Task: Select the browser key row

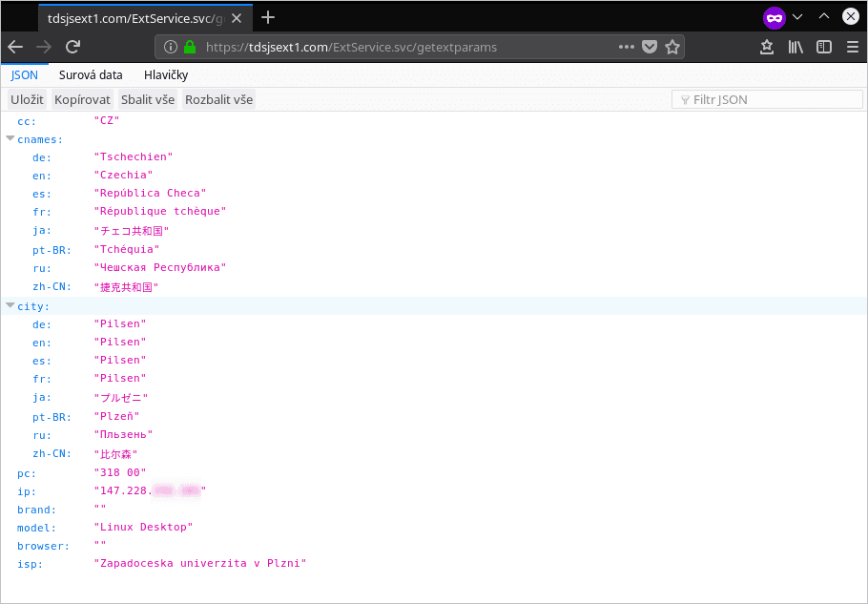Action: click(434, 546)
